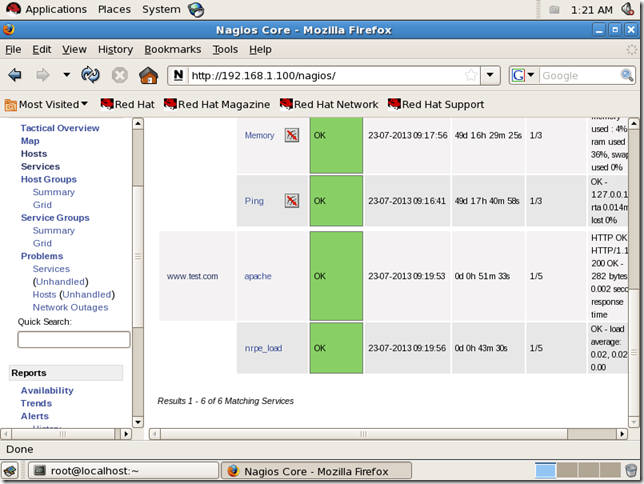
Task: Go to the Firefox home page icon
Action: point(148,75)
